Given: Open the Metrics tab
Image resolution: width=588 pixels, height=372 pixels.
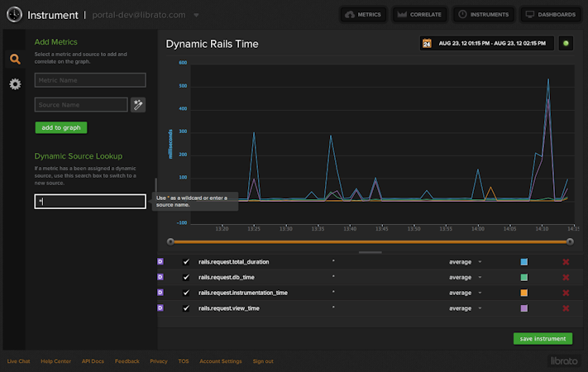Looking at the screenshot, I should [x=362, y=15].
